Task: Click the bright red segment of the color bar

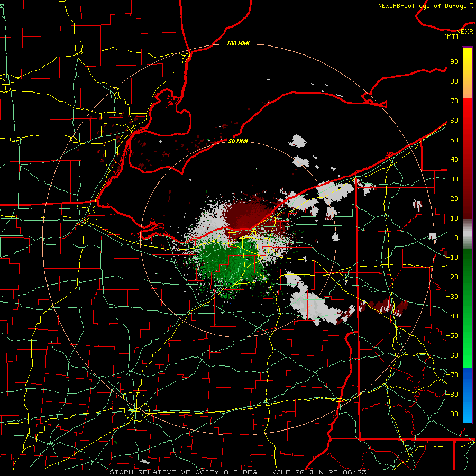Action: 467,122
